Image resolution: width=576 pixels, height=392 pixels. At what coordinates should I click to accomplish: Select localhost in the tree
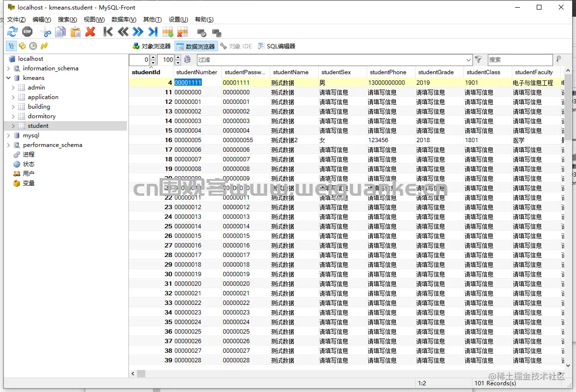pos(31,59)
